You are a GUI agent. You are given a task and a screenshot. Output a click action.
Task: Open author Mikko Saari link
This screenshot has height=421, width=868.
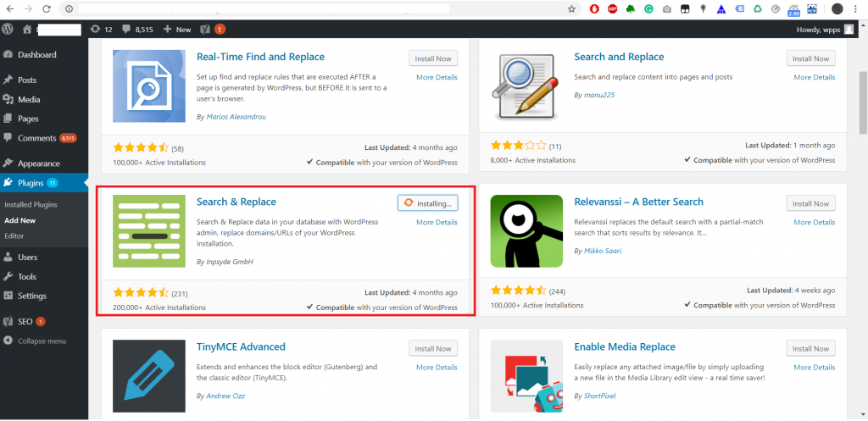click(x=603, y=251)
